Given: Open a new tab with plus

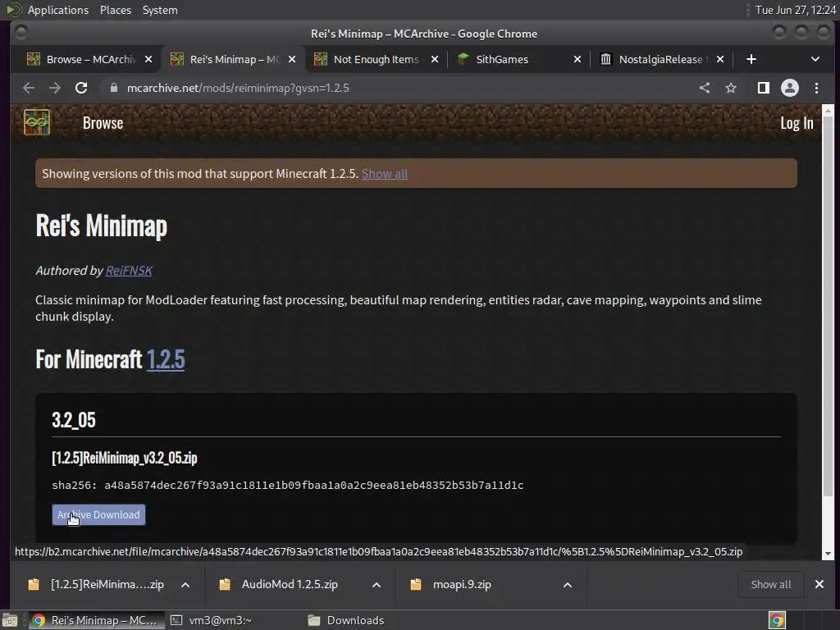Looking at the screenshot, I should click(x=751, y=59).
